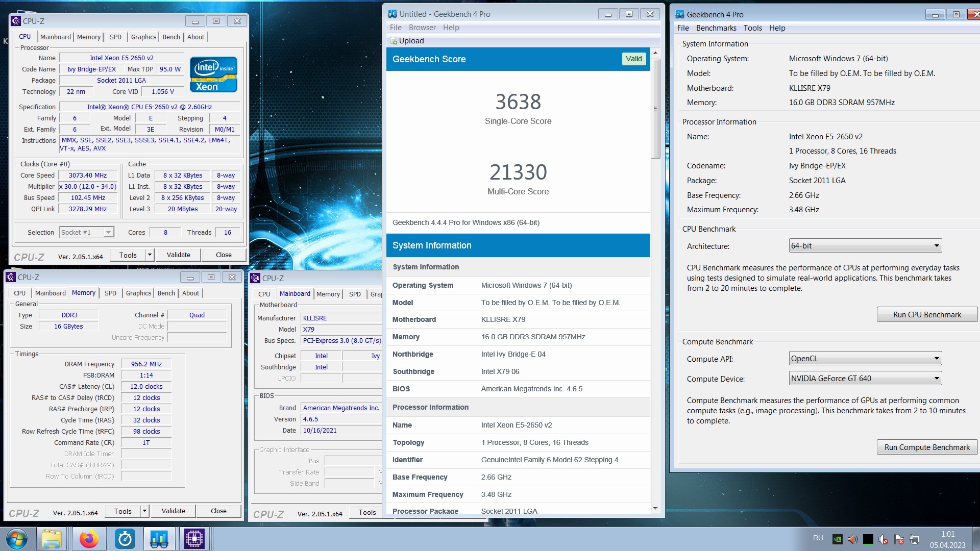
Task: Open Browser menu in Untitled Geekbench window
Action: click(x=422, y=28)
